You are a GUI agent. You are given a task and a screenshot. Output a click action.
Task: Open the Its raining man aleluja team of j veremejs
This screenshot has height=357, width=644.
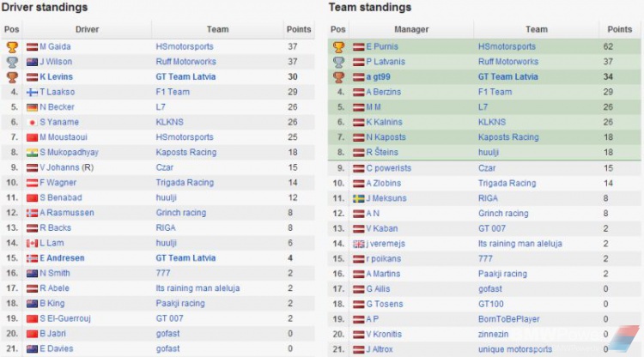520,244
